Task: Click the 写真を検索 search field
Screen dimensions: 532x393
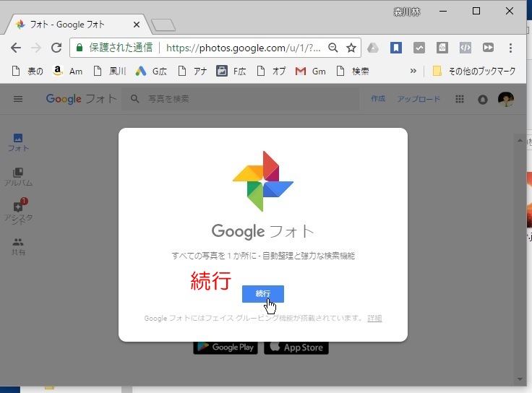Action: tap(240, 99)
